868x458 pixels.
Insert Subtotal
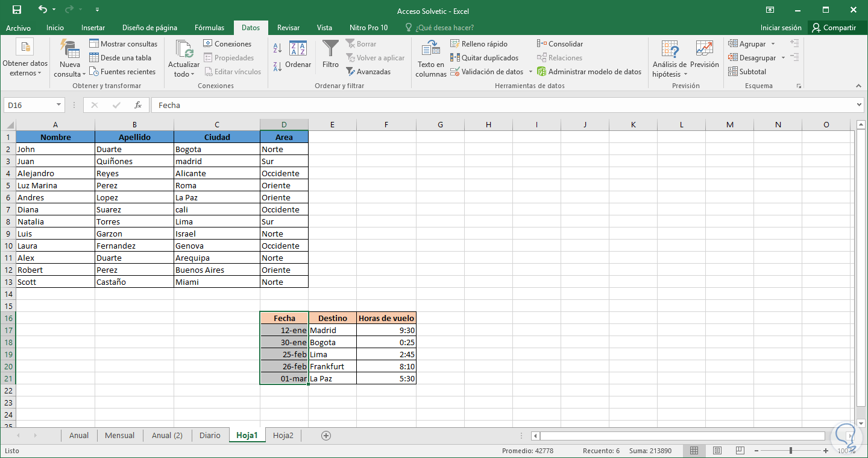pos(747,72)
